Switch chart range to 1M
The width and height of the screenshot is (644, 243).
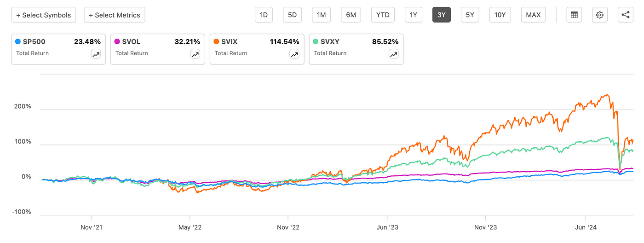[322, 15]
